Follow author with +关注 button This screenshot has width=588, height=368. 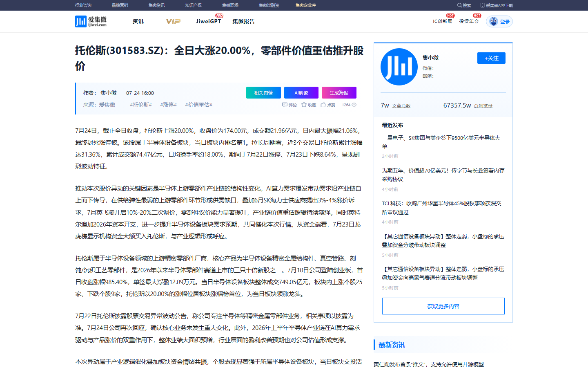tap(491, 58)
